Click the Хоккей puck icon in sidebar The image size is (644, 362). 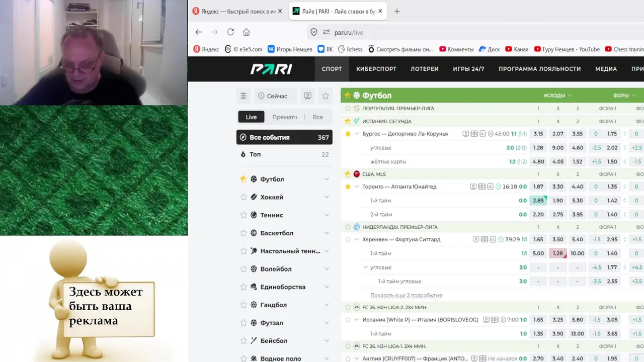click(x=254, y=197)
